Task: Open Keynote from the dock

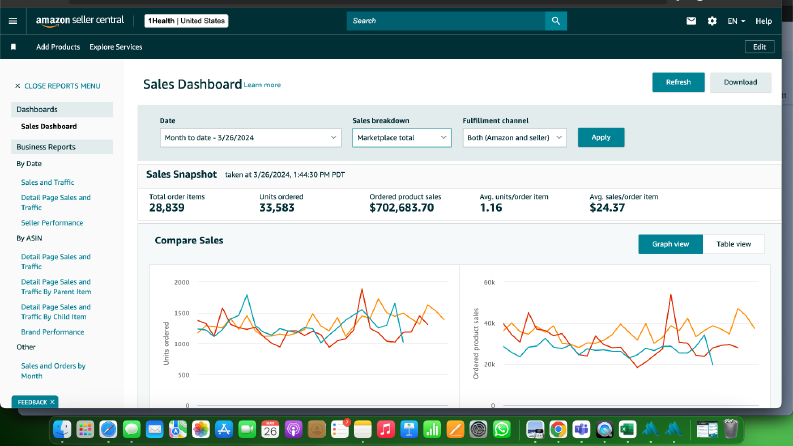Action: pyautogui.click(x=409, y=429)
